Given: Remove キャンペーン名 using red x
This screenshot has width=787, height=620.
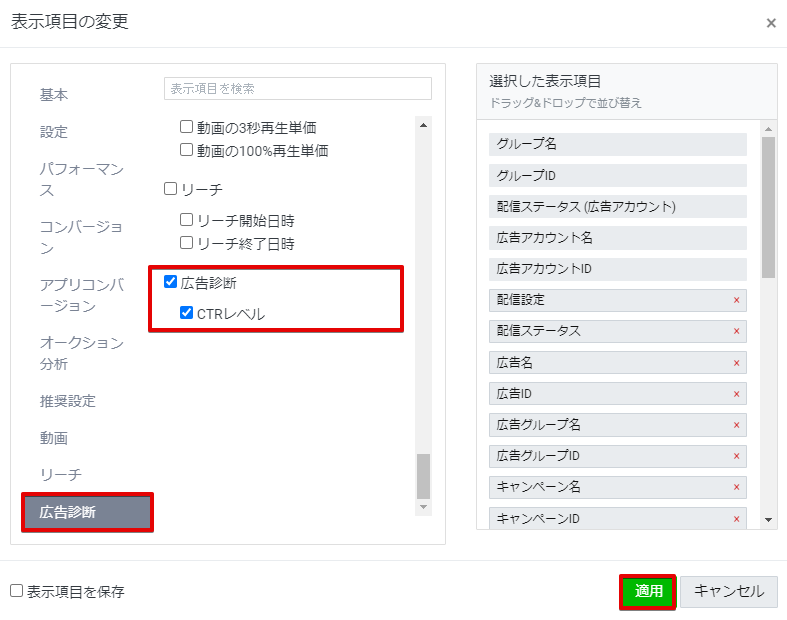Looking at the screenshot, I should coord(736,487).
